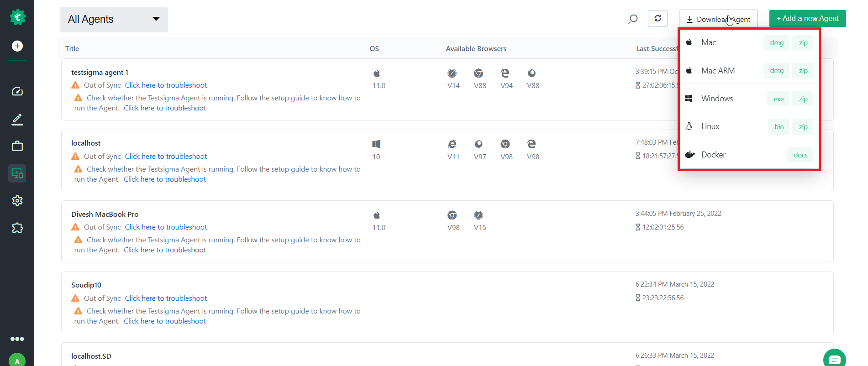This screenshot has height=366, width=868.
Task: Open agent titled localhost.SD
Action: coord(91,356)
